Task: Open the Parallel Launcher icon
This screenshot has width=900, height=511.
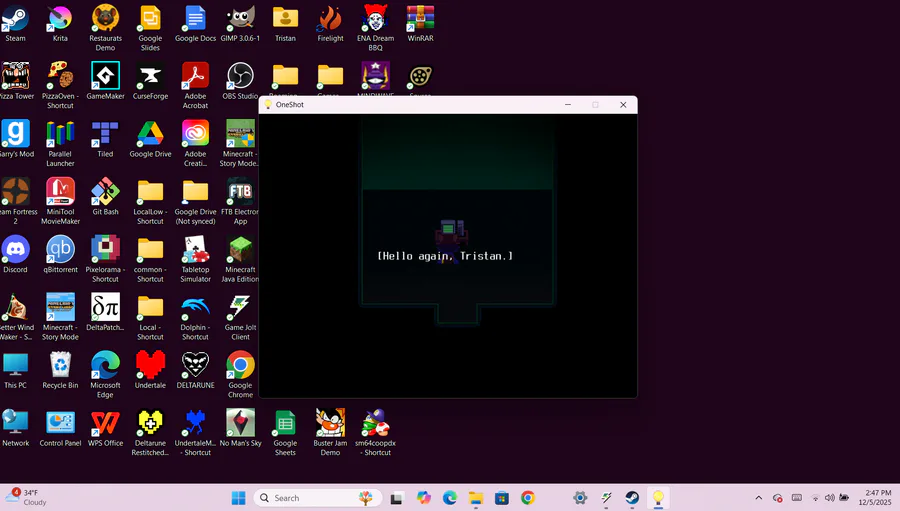Action: point(60,144)
